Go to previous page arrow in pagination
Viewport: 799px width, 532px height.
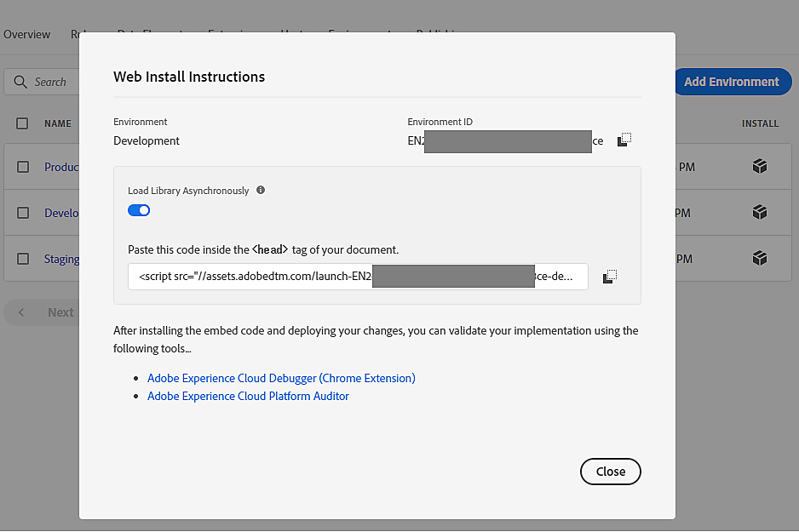(21, 312)
